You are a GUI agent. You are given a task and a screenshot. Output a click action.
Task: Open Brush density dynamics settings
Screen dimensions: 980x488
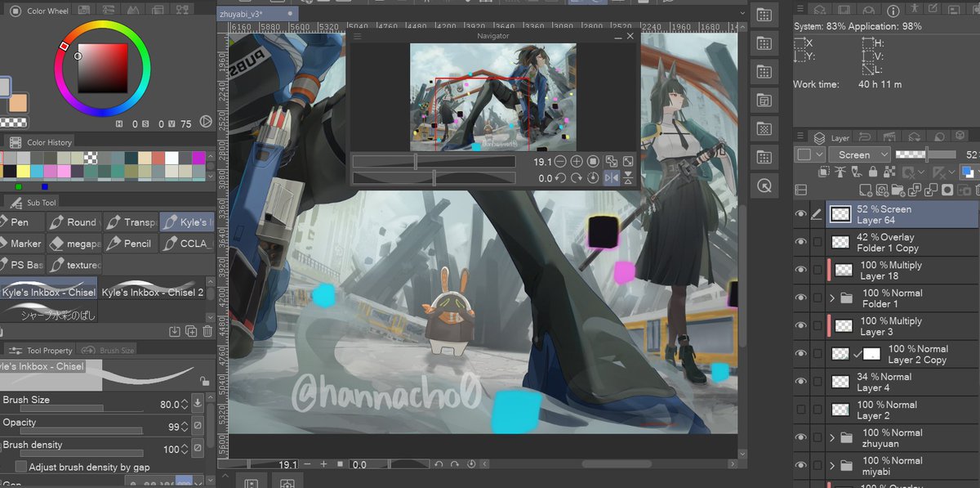[x=198, y=449]
